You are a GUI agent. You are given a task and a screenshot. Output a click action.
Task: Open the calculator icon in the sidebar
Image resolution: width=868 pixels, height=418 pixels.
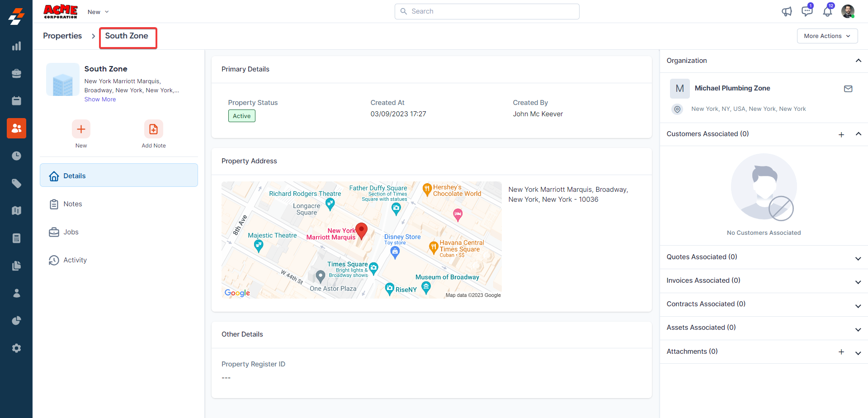pos(16,238)
